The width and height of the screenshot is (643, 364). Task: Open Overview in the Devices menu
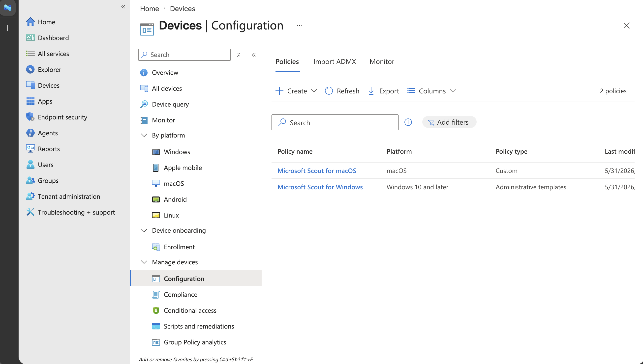(159, 73)
